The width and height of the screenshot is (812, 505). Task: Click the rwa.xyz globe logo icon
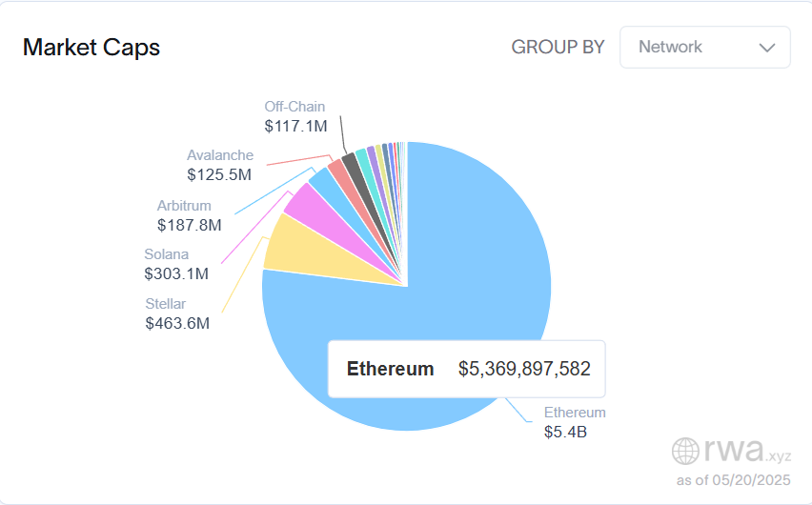tap(684, 450)
